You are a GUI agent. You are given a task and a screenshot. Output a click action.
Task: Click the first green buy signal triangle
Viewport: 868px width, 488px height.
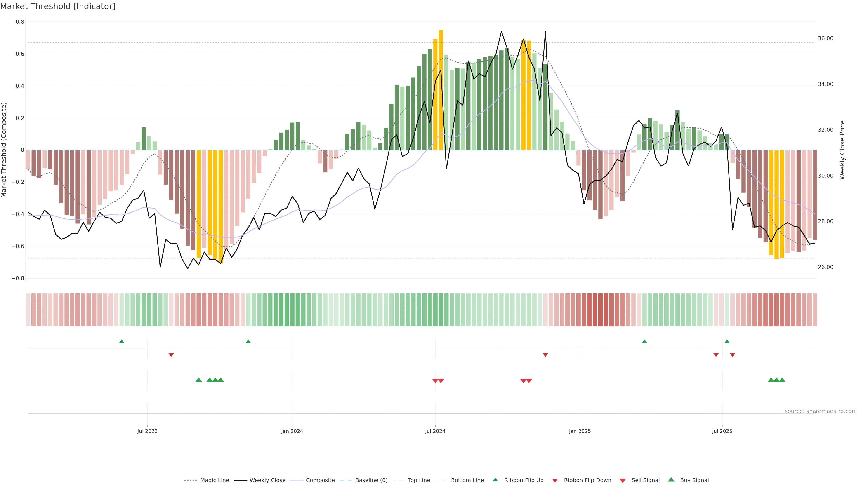pos(199,380)
